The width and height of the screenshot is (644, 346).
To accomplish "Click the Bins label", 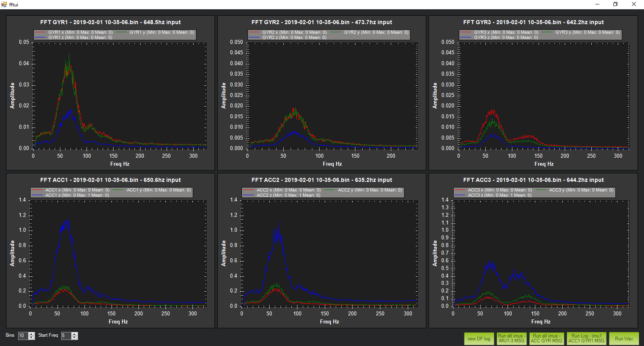I will point(10,335).
